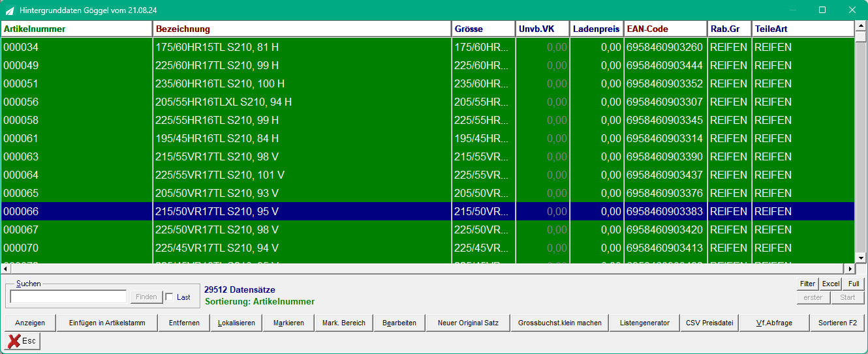Select article number 000064
This screenshot has width=868, height=354.
click(21, 175)
